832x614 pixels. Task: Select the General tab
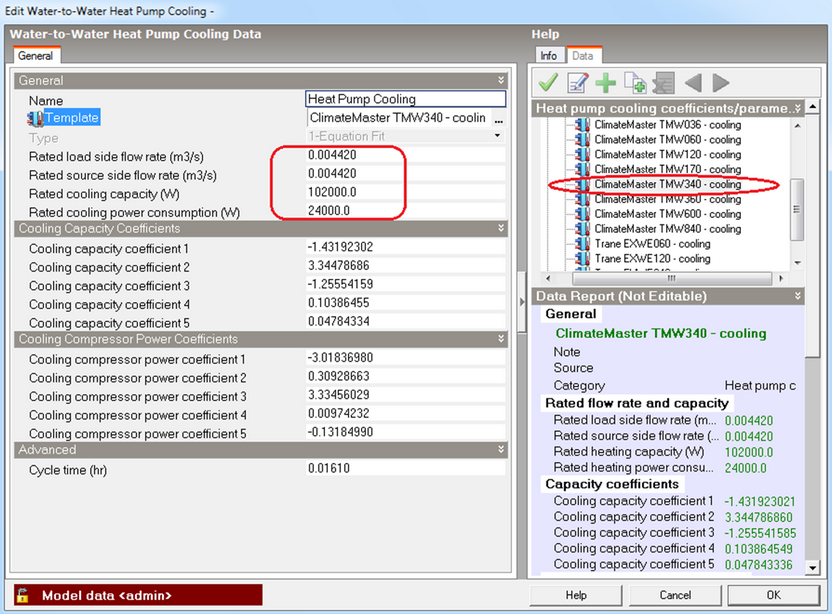click(x=36, y=57)
